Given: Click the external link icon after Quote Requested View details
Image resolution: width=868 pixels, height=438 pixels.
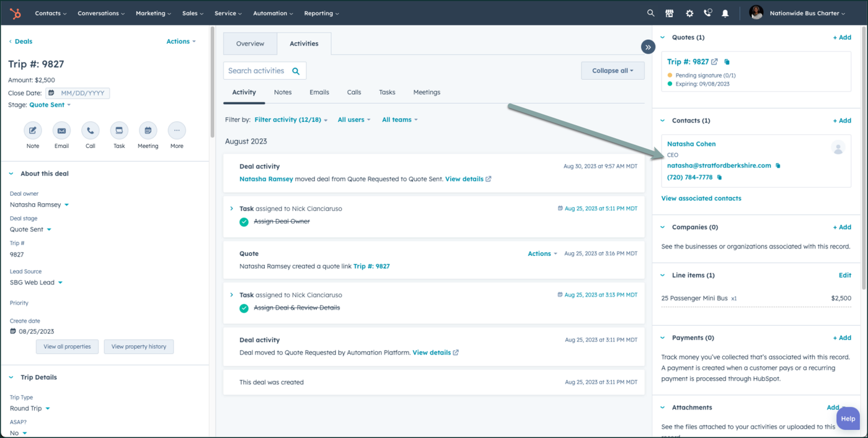Looking at the screenshot, I should (456, 353).
